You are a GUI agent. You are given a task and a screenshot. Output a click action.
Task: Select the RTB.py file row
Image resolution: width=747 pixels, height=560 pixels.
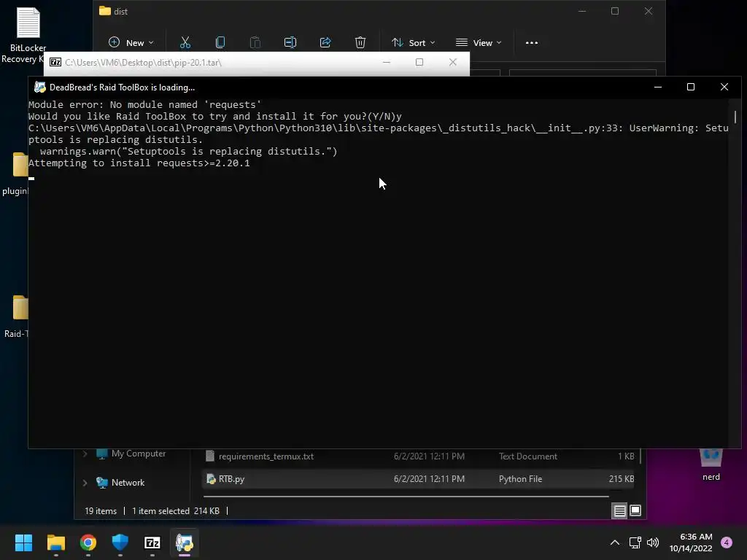click(x=418, y=478)
